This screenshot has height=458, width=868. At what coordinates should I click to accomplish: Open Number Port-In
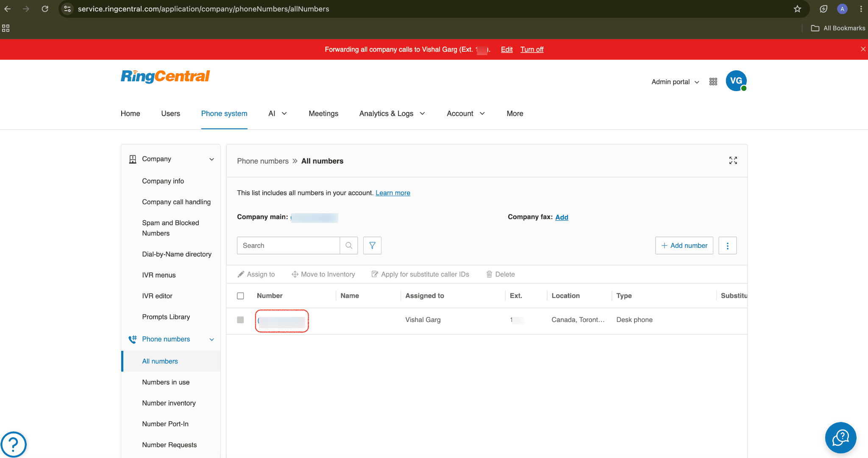(x=165, y=424)
